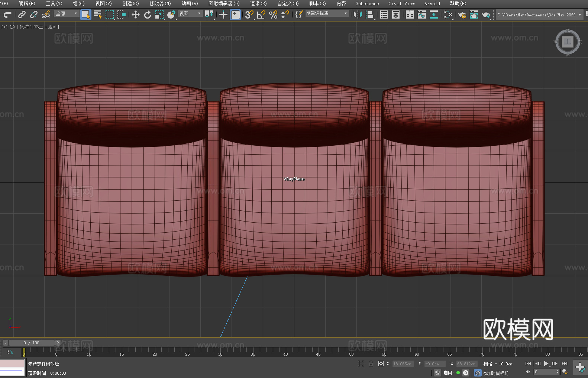
Task: Open Select by Name list icon
Action: pos(98,14)
